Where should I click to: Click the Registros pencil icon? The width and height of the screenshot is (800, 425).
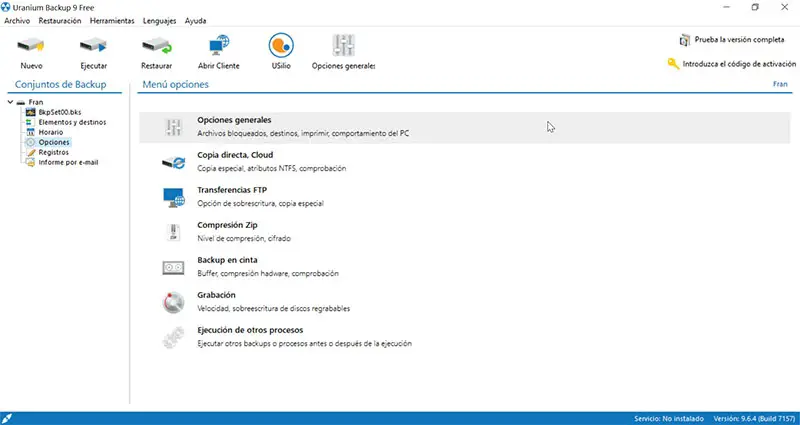(x=30, y=153)
